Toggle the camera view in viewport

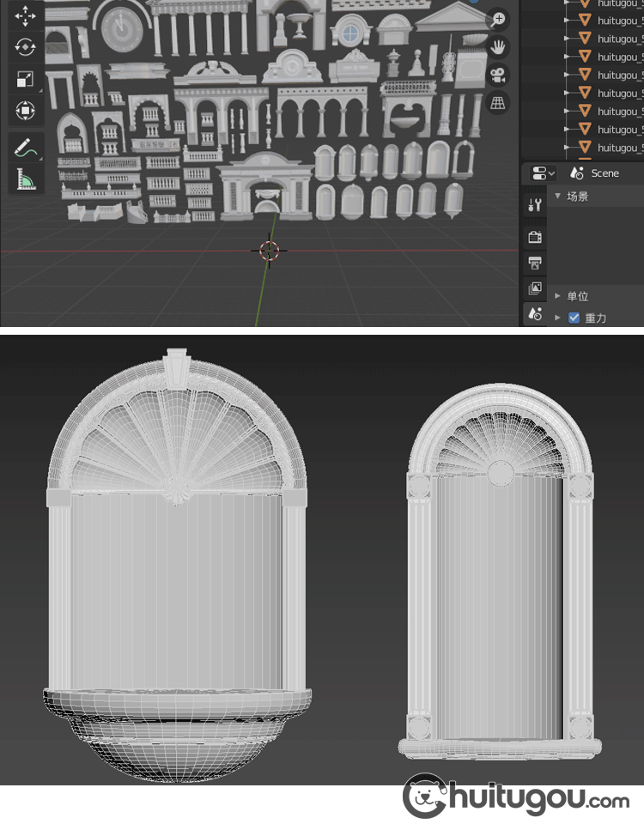coord(498,75)
